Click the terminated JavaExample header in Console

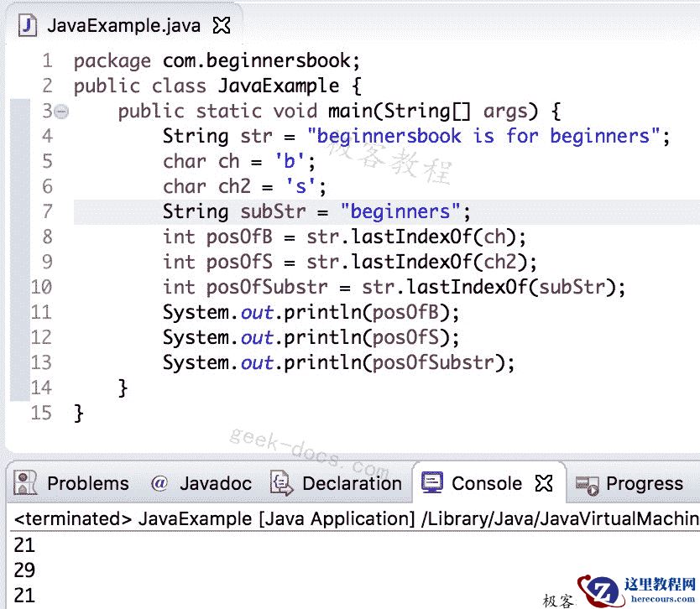(168, 518)
